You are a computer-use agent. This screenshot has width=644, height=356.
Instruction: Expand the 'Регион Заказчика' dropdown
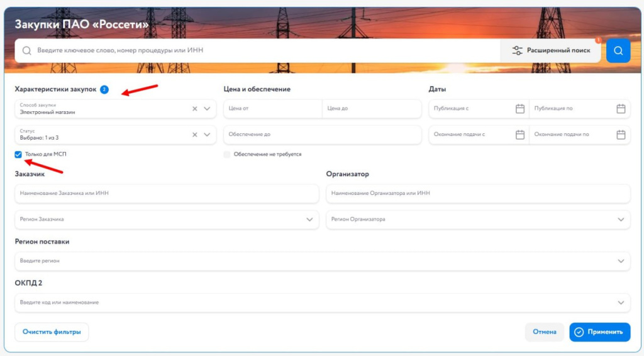click(167, 220)
